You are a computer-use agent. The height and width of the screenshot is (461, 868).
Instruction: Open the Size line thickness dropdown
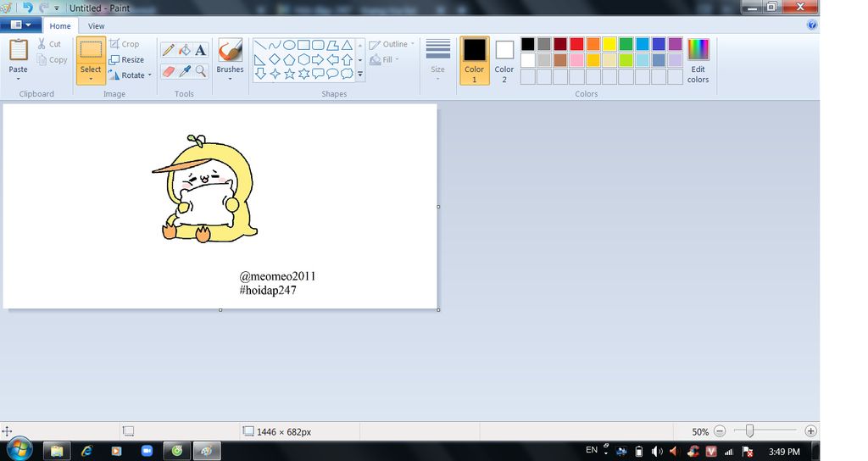point(438,60)
